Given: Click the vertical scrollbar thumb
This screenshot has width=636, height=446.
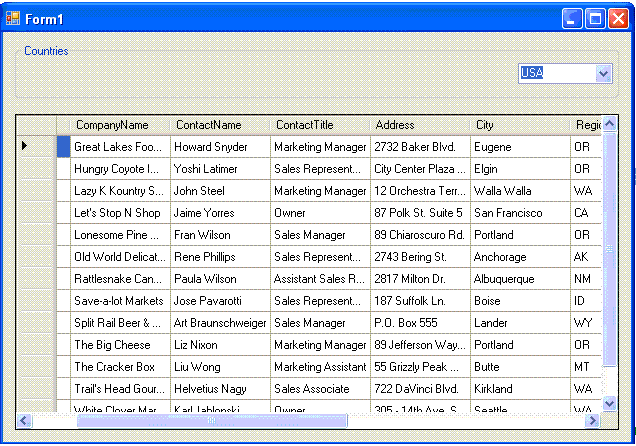Looking at the screenshot, I should click(609, 249).
